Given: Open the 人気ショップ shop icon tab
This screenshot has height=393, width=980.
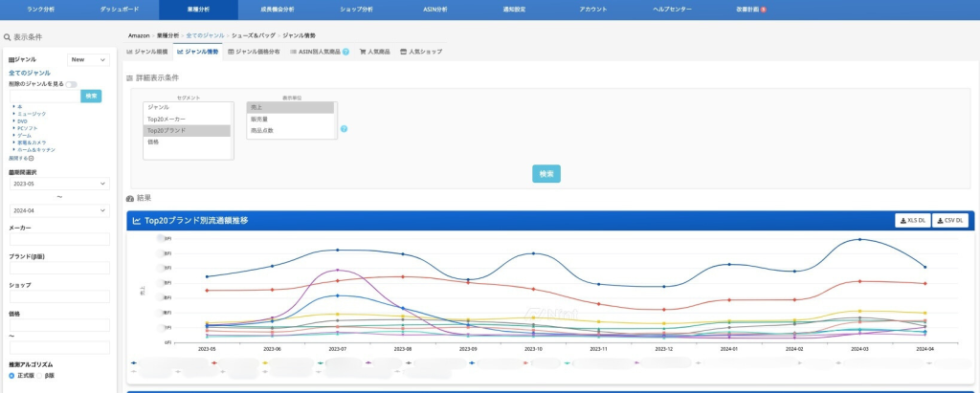Looking at the screenshot, I should tap(421, 52).
